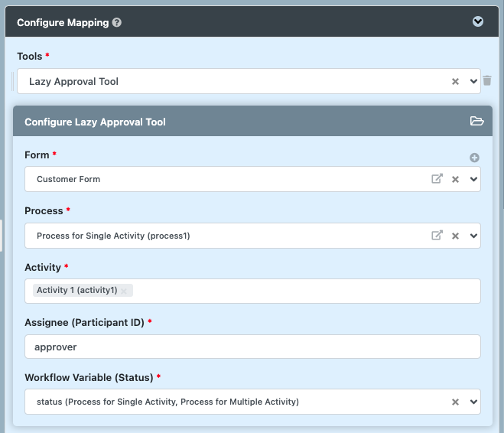This screenshot has width=504, height=433.
Task: Clear the Customer Form selection
Action: 455,179
